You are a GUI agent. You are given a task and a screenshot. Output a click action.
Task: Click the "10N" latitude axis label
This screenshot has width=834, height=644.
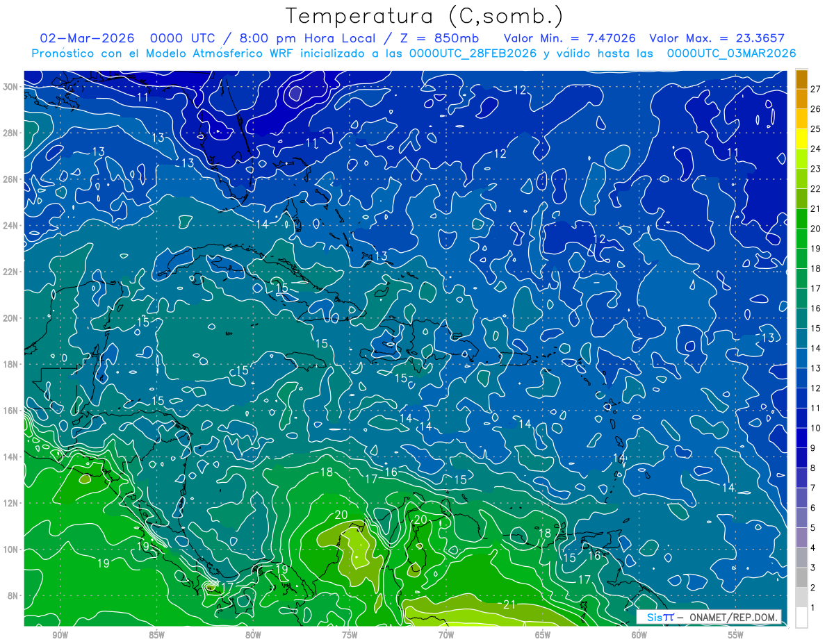click(10, 549)
